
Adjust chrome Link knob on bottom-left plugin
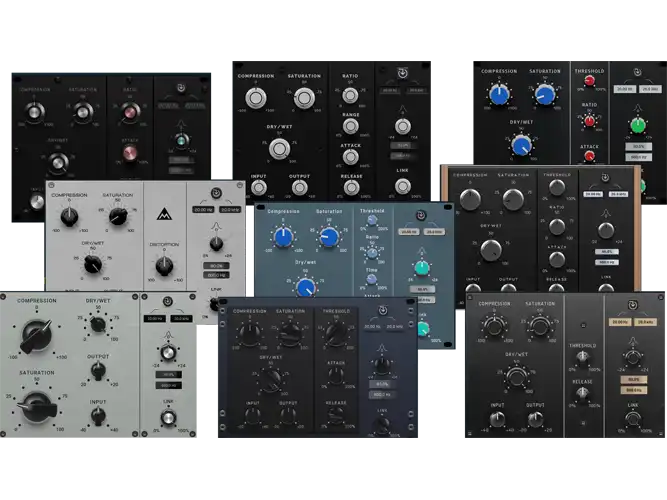(168, 417)
